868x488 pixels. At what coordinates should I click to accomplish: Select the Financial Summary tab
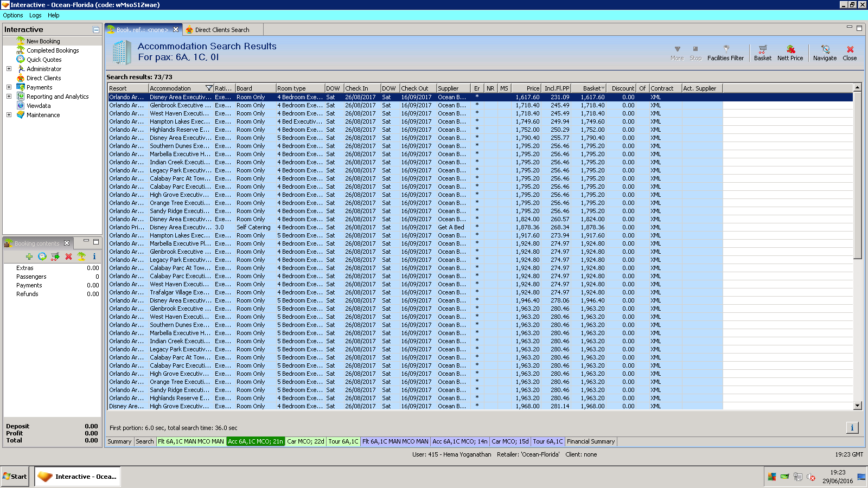pos(590,441)
